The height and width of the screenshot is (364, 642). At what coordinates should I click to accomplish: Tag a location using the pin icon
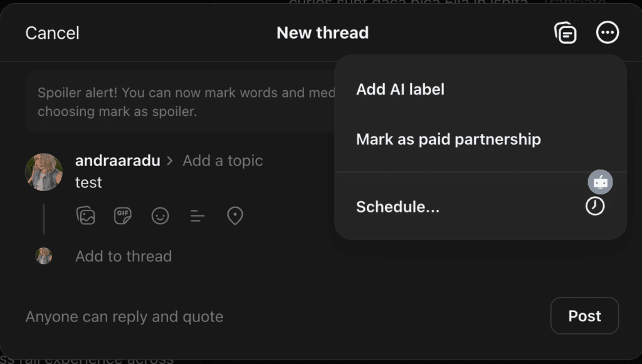(x=235, y=216)
